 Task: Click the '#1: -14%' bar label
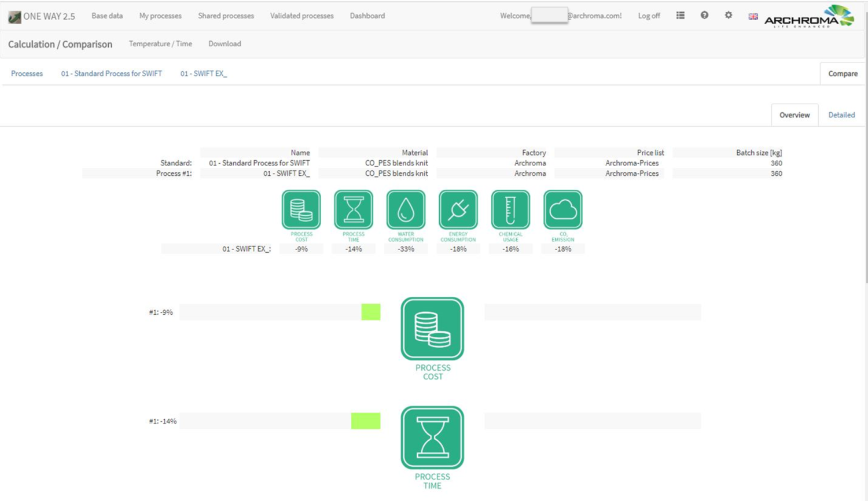163,421
